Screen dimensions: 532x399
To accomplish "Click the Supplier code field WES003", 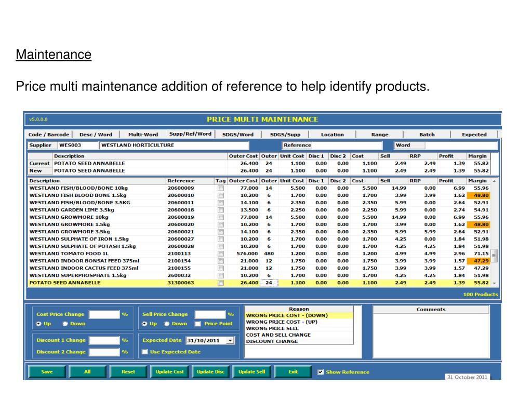I will click(78, 145).
